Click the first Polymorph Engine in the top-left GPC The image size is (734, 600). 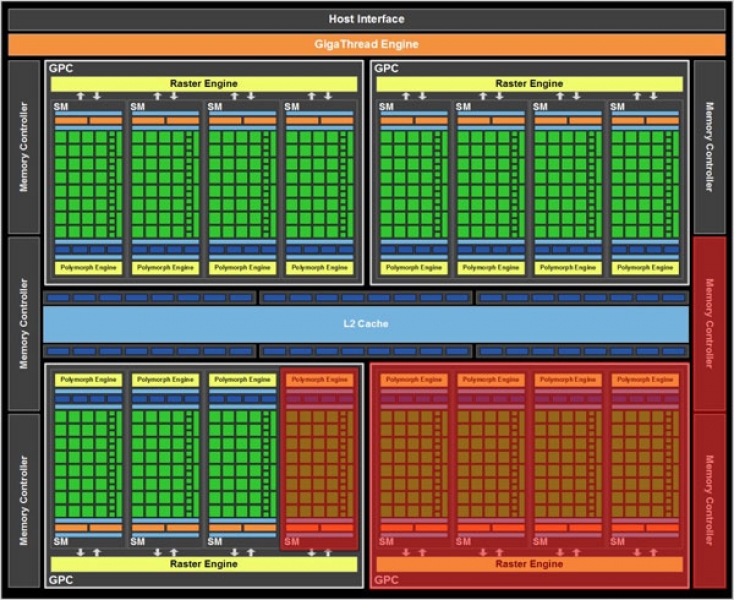(x=89, y=268)
